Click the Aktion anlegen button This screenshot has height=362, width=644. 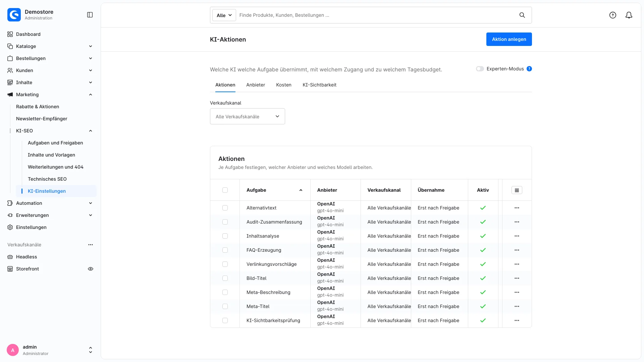(x=509, y=39)
